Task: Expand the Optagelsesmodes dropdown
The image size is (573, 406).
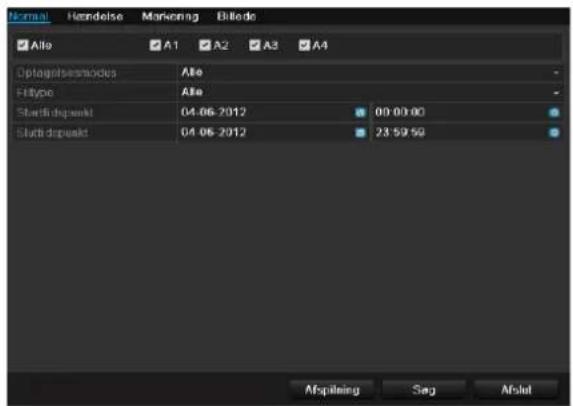Action: (369, 72)
